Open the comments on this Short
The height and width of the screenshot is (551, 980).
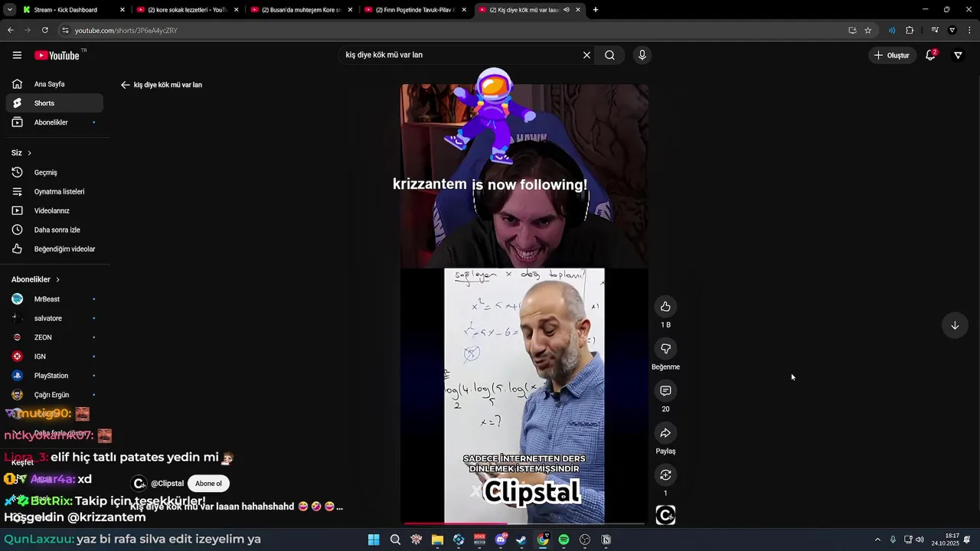click(x=665, y=391)
